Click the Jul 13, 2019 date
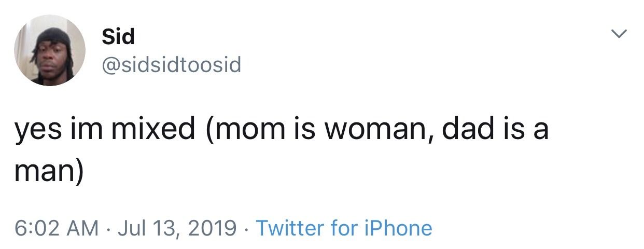The image size is (644, 249). [177, 229]
